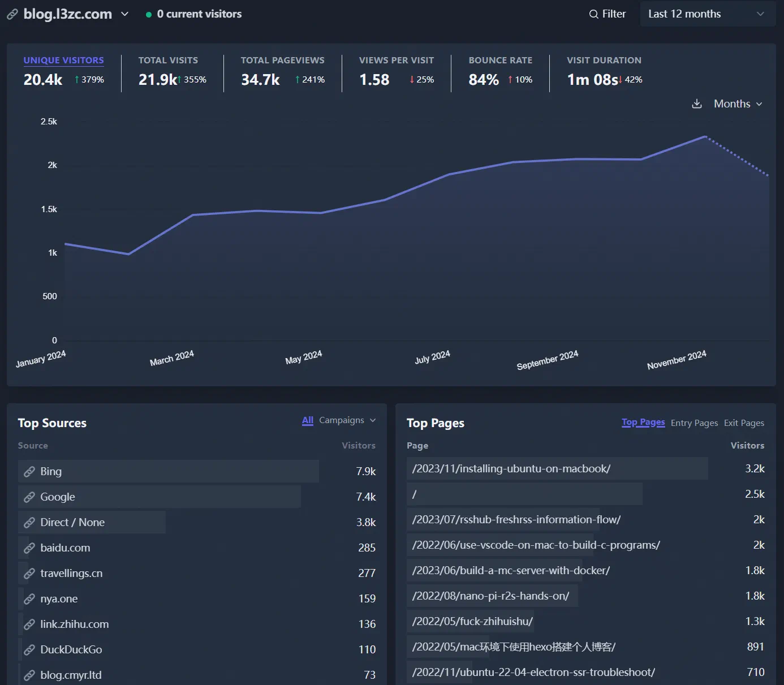Click the November 2024 peak on graph
The image size is (784, 685).
(705, 137)
